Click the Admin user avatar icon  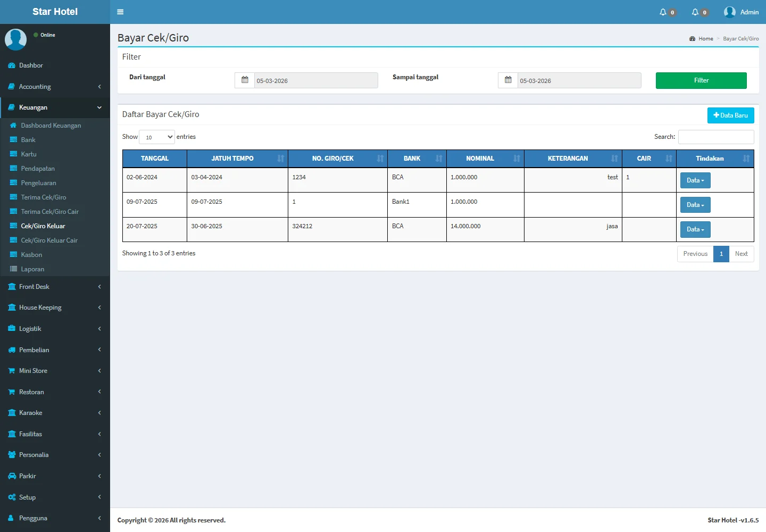pyautogui.click(x=730, y=12)
